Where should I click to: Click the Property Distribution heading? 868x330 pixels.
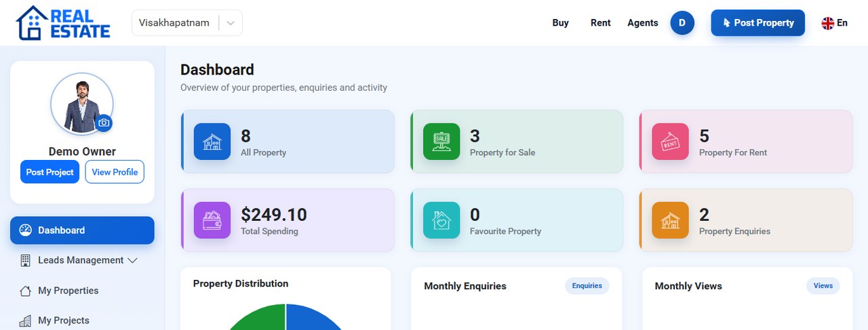(x=241, y=283)
